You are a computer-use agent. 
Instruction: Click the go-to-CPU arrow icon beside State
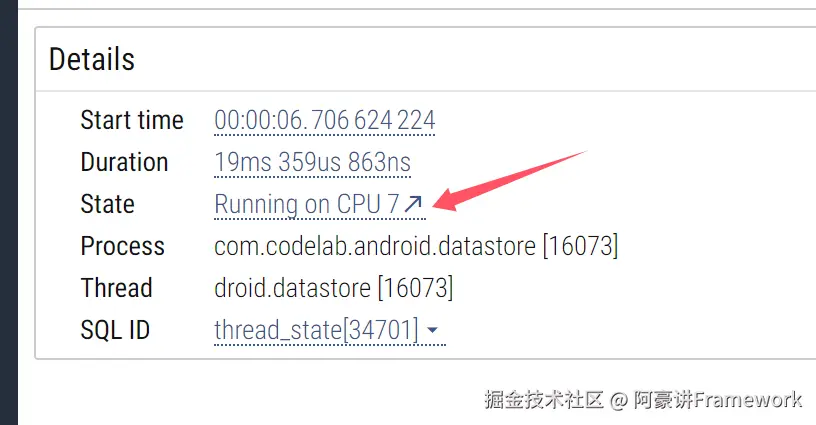coord(414,205)
